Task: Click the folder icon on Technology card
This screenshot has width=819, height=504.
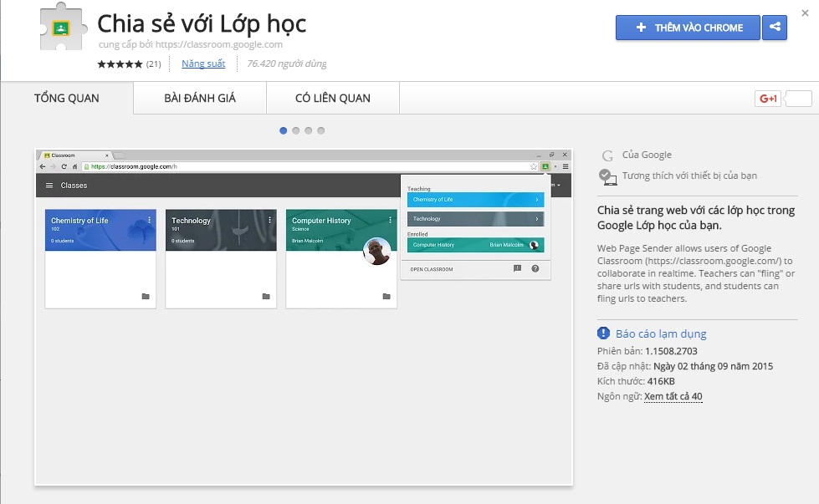Action: tap(266, 297)
